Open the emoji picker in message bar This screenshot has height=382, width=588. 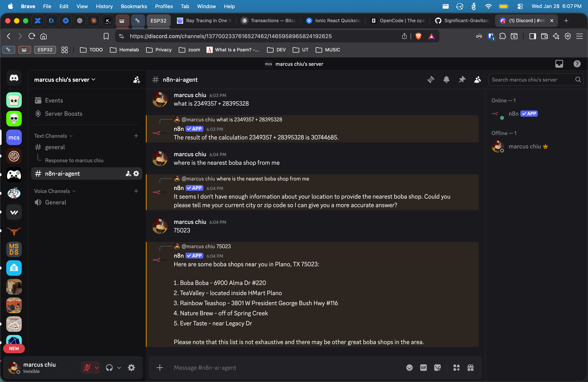pyautogui.click(x=409, y=368)
